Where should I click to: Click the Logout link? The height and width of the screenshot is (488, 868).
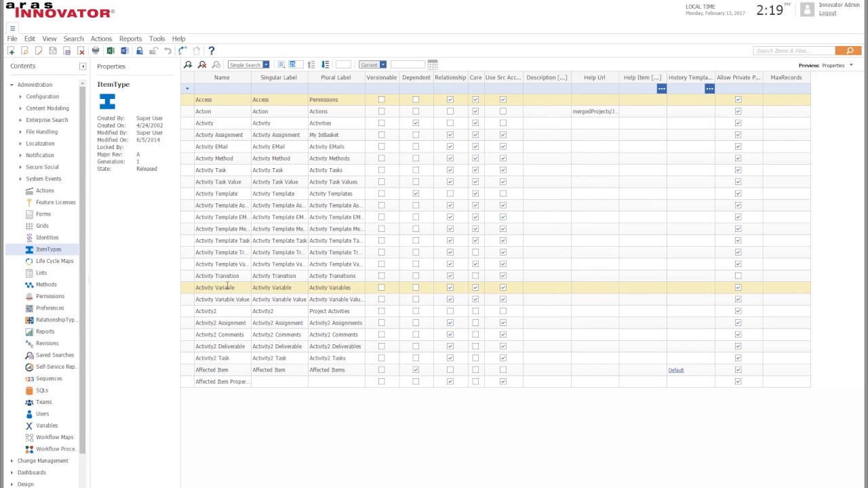pos(827,13)
